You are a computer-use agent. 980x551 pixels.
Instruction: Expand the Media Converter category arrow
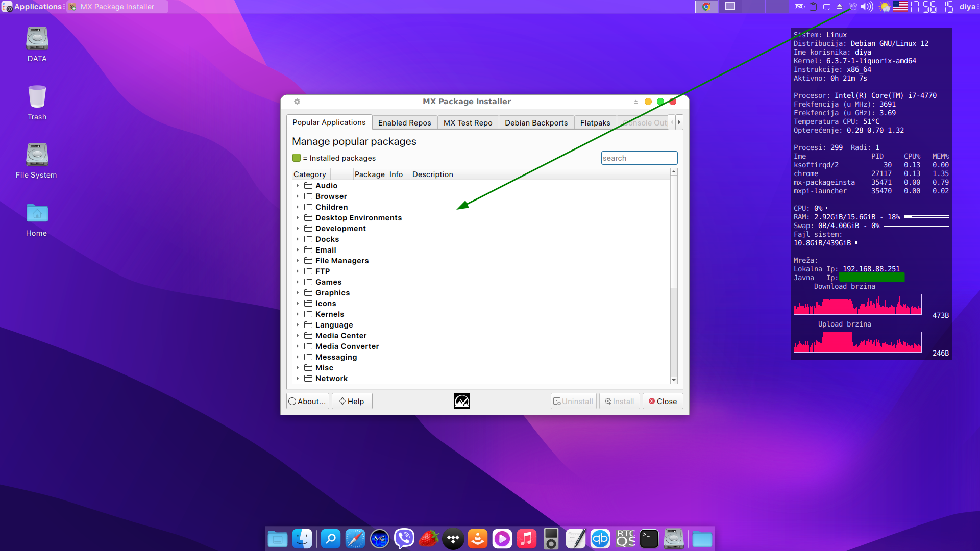click(298, 346)
